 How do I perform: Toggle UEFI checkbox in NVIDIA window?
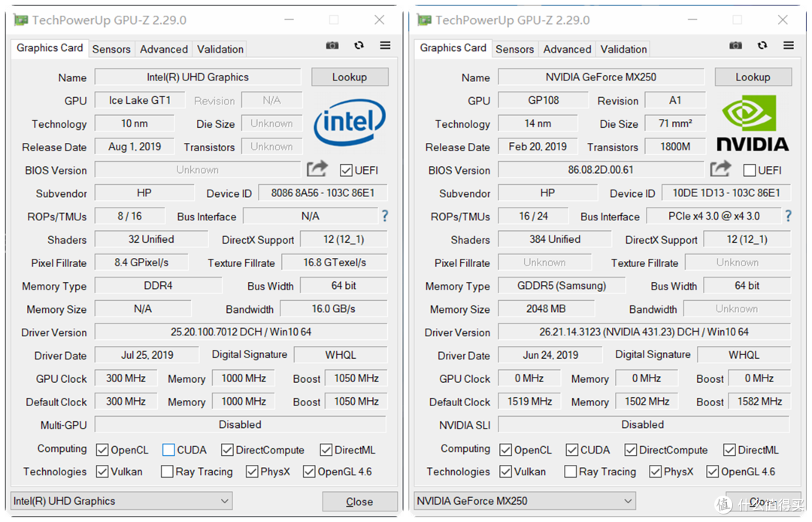tap(750, 171)
